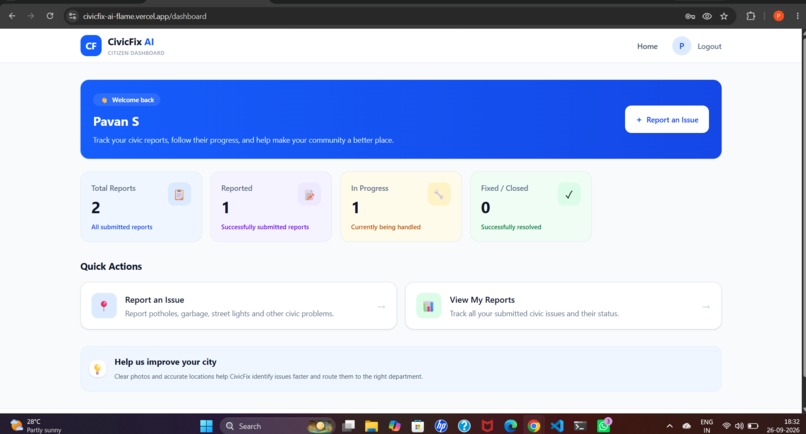Click the 'Pavan S' name heading
The height and width of the screenshot is (434, 806).
(116, 122)
